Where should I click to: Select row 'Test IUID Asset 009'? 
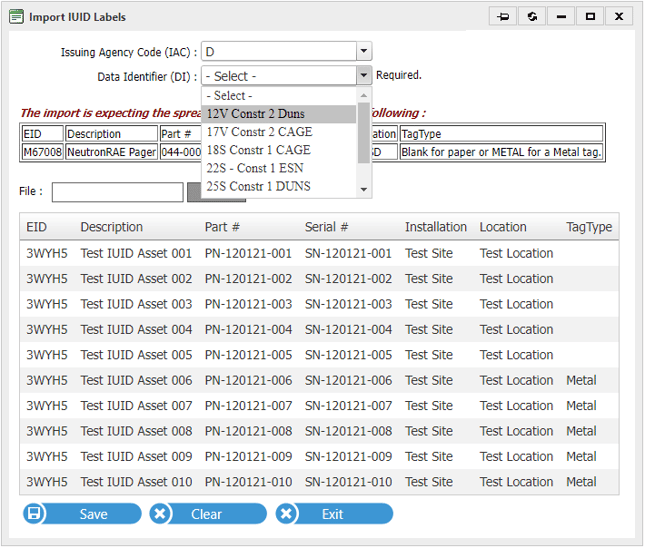[x=319, y=456]
